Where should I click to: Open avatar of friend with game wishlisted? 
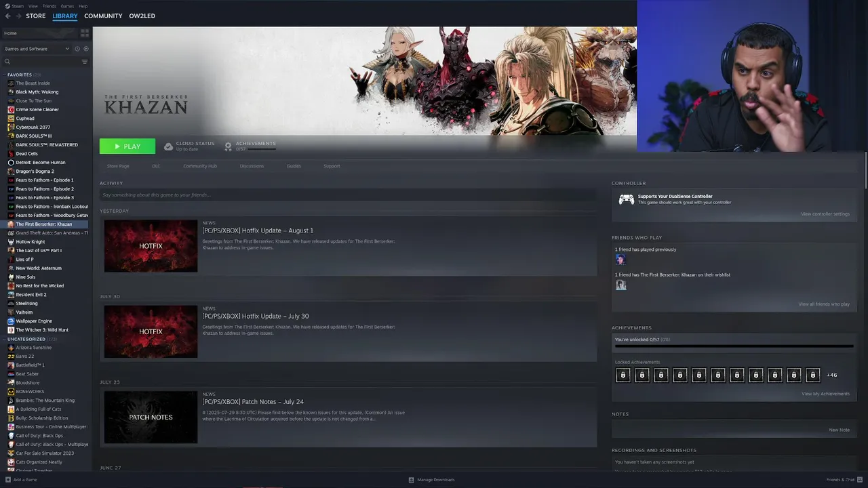[x=620, y=285]
